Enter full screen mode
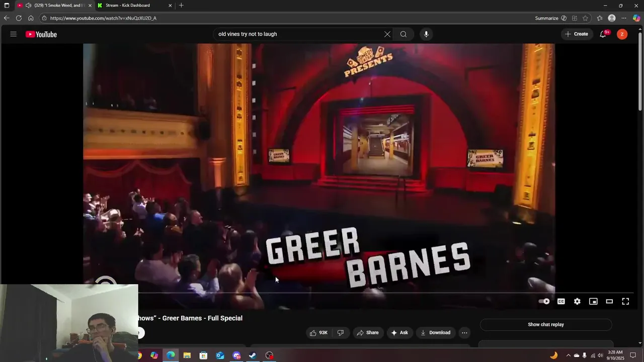Viewport: 644px width, 362px height. click(625, 301)
